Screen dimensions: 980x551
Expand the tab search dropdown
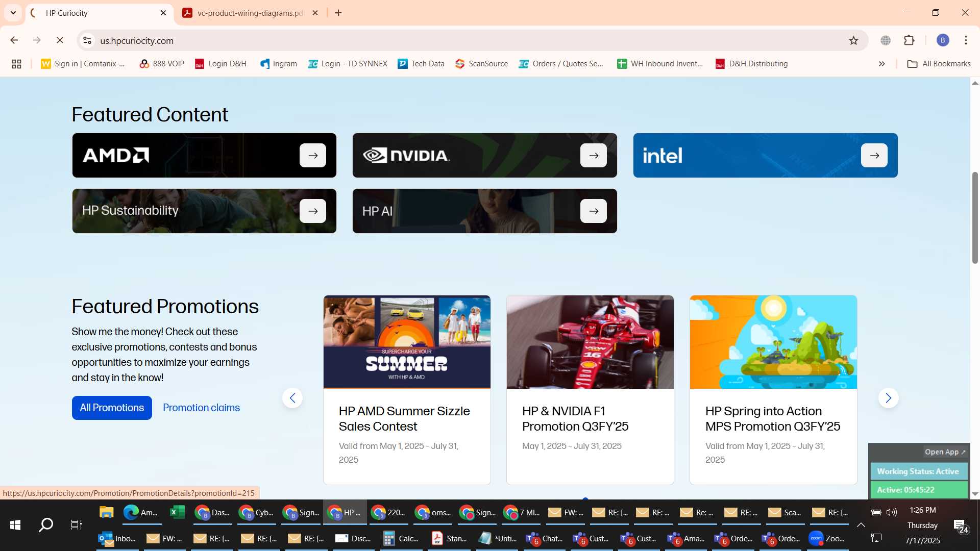13,13
